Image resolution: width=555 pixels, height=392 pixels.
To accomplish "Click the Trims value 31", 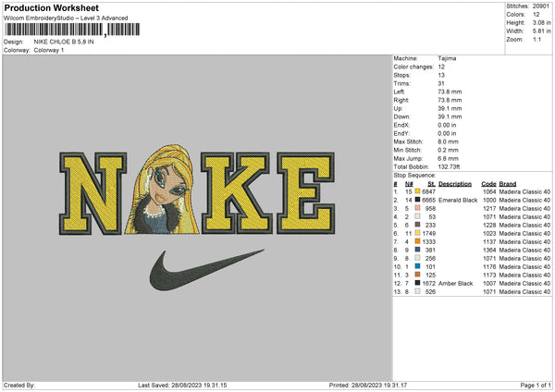I will coord(441,83).
